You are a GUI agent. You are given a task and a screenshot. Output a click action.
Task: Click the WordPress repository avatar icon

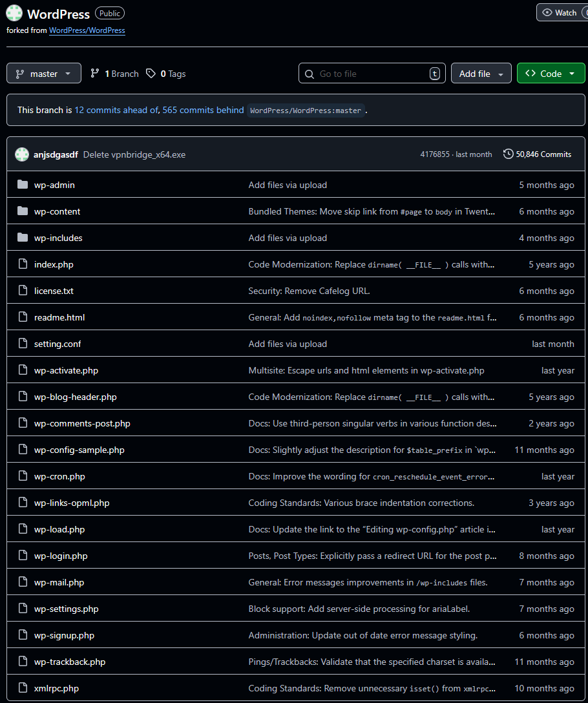[14, 13]
